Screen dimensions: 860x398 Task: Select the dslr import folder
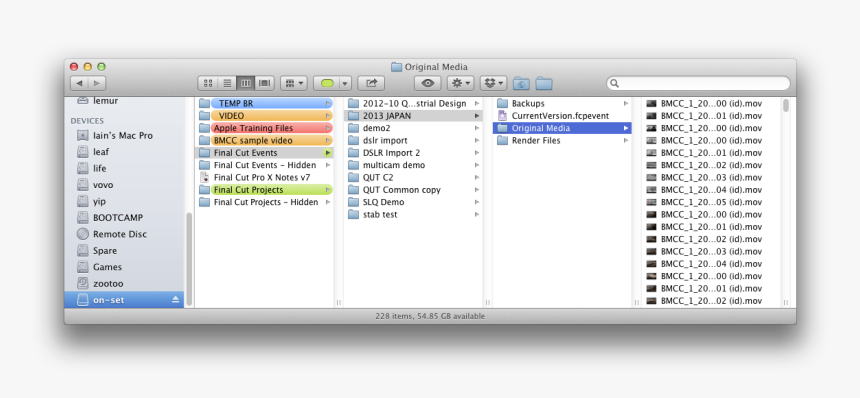tap(414, 140)
